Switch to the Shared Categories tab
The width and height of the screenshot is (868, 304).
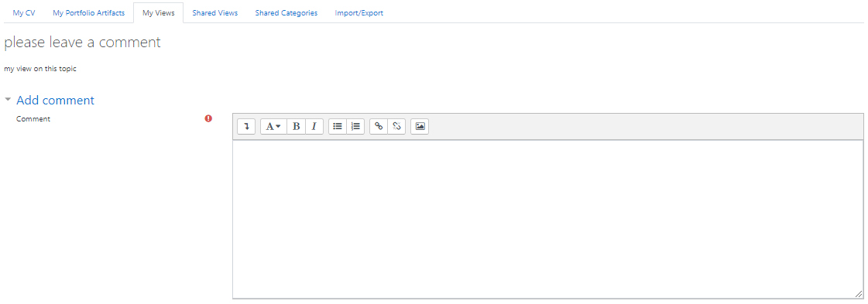[286, 12]
